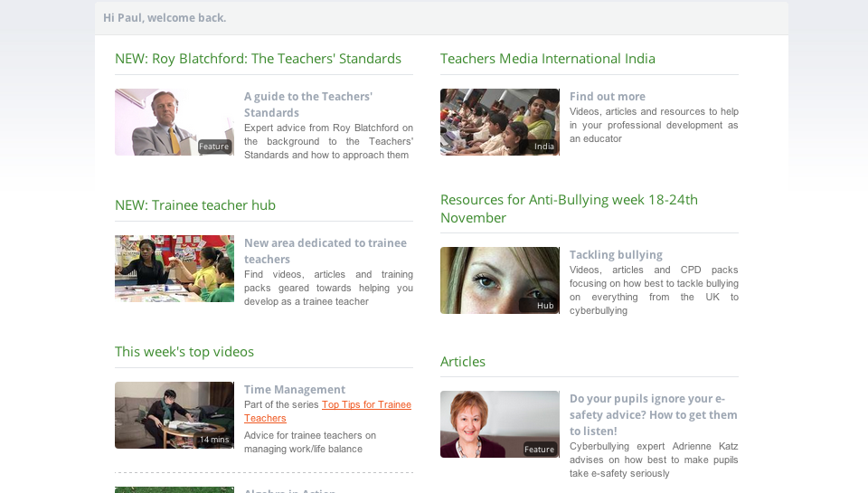Select 'This week's top videos' heading

click(x=184, y=352)
